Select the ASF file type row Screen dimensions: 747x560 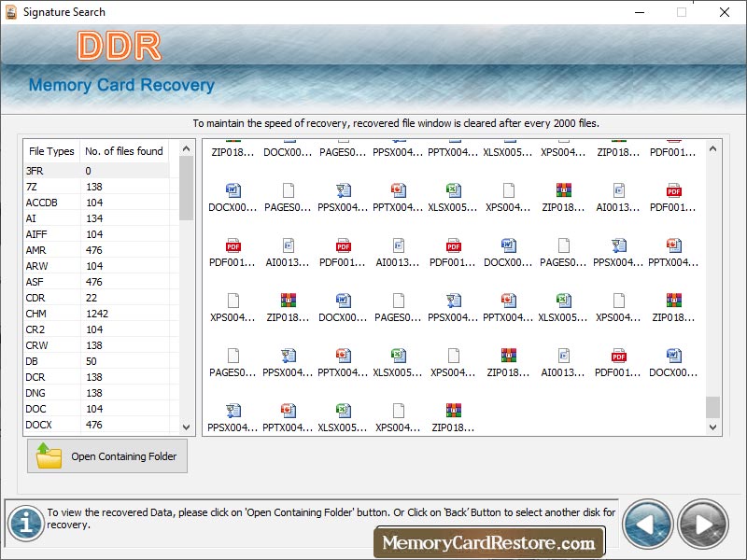click(x=97, y=282)
